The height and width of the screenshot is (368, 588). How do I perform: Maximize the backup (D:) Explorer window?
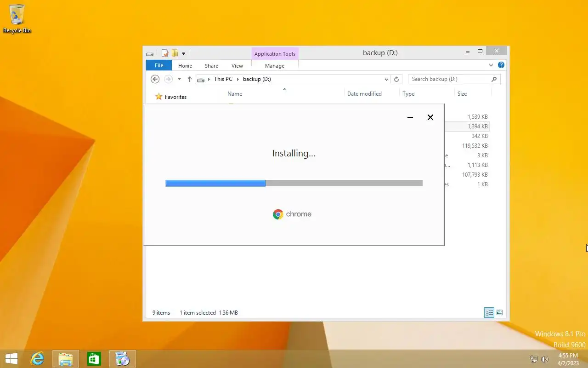point(480,51)
